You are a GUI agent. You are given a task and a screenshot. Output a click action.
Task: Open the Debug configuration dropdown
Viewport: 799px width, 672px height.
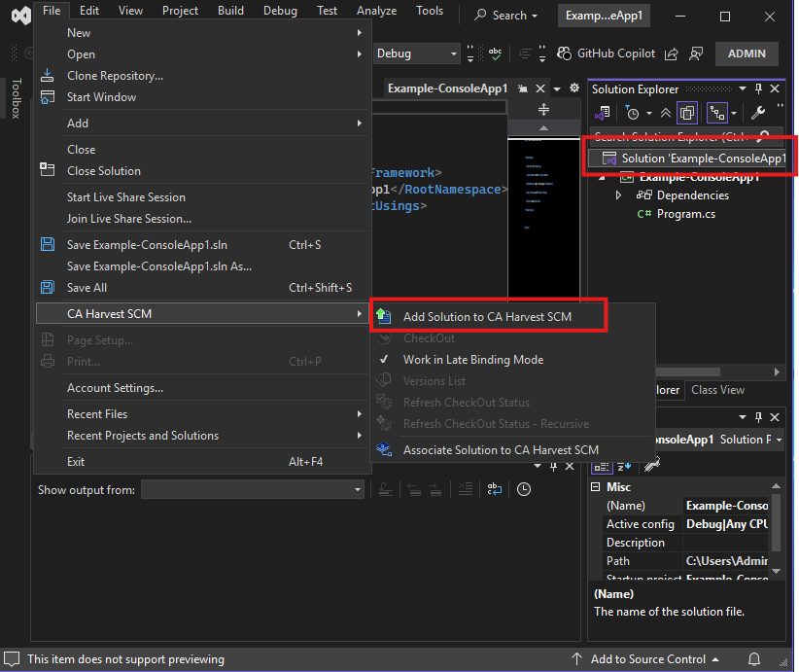[416, 53]
